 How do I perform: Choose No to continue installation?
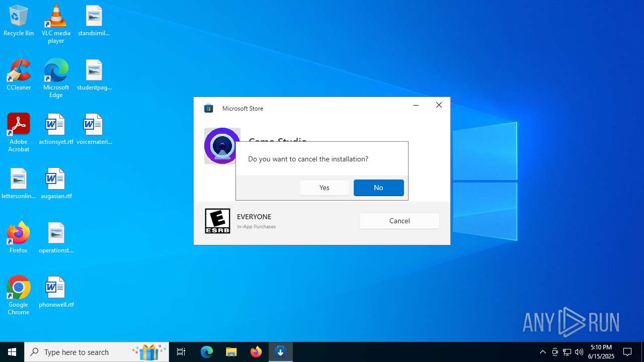[378, 188]
